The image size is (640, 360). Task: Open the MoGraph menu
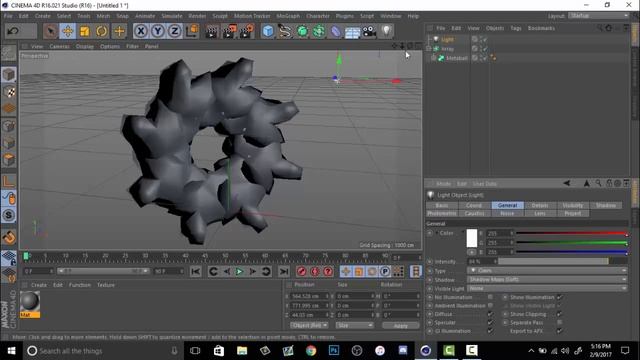[288, 16]
